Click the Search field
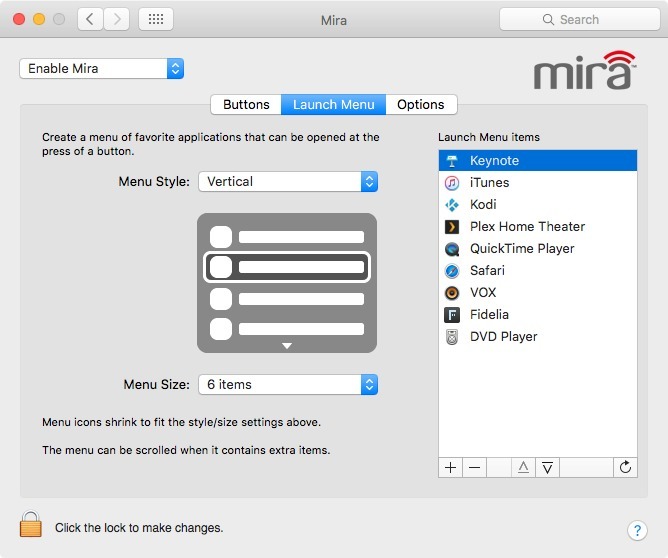668x558 pixels. (x=580, y=19)
